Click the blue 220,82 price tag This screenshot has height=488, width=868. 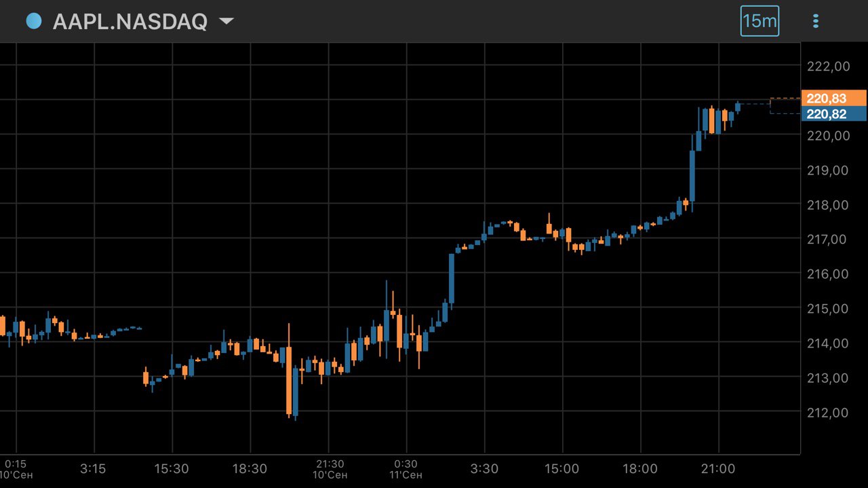(x=833, y=114)
